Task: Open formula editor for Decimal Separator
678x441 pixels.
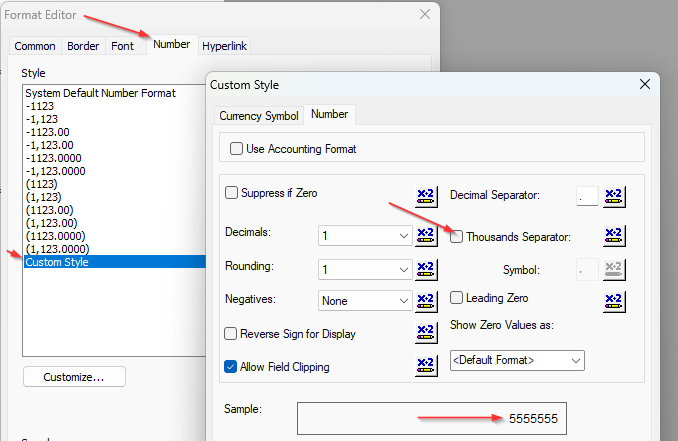Action: (x=614, y=197)
